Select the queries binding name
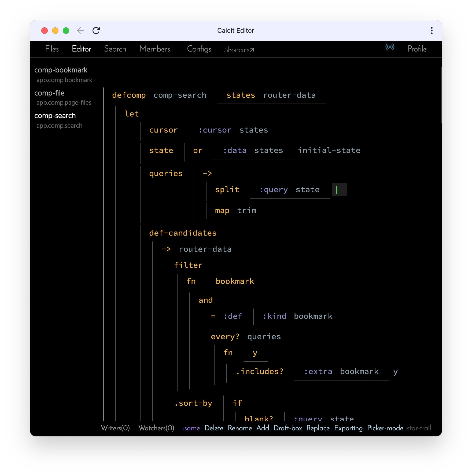The image size is (472, 476). coord(166,173)
